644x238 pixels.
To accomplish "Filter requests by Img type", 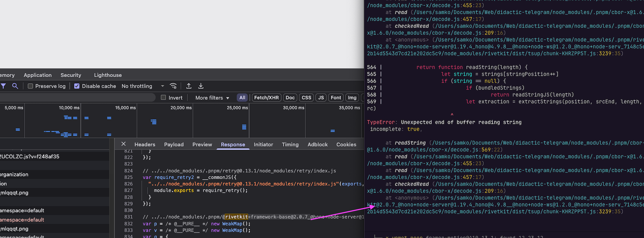I will (x=352, y=98).
